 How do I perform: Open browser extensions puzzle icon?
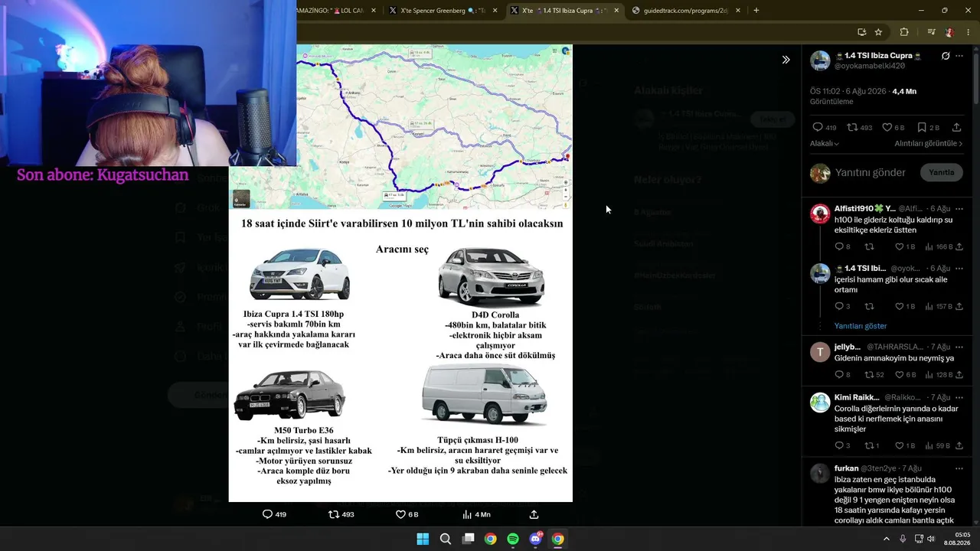coord(904,32)
